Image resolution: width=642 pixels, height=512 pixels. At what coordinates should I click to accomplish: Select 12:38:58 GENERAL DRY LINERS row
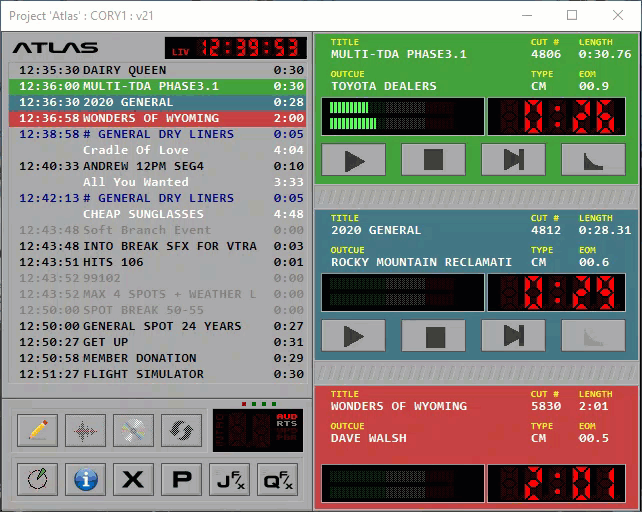tap(157, 134)
